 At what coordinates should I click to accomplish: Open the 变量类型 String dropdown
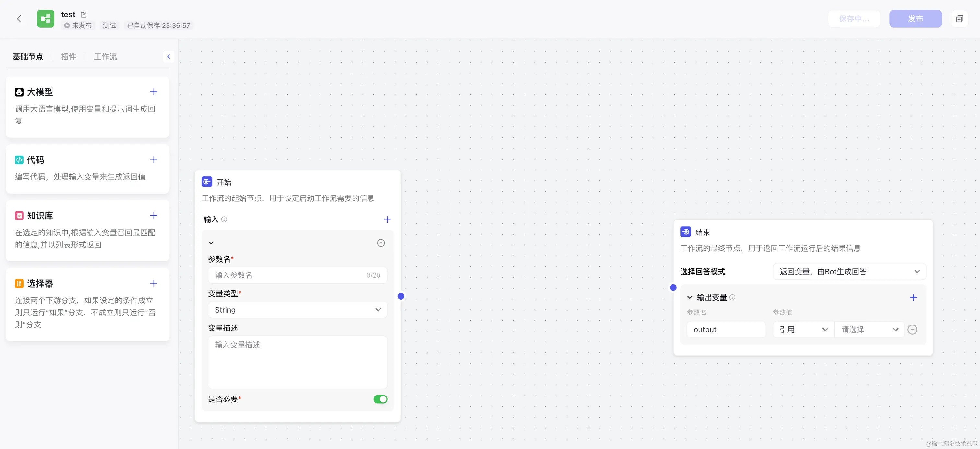click(x=297, y=310)
